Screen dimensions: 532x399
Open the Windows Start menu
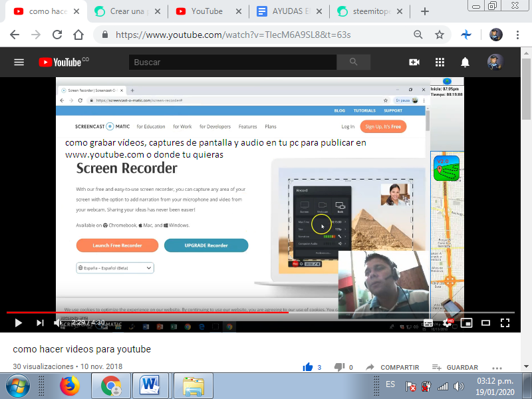(17, 386)
